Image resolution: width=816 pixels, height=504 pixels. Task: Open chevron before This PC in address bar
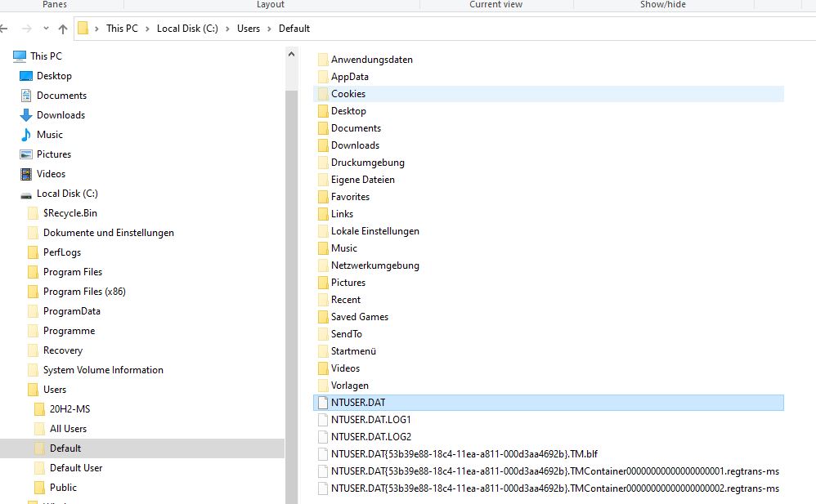[96, 29]
